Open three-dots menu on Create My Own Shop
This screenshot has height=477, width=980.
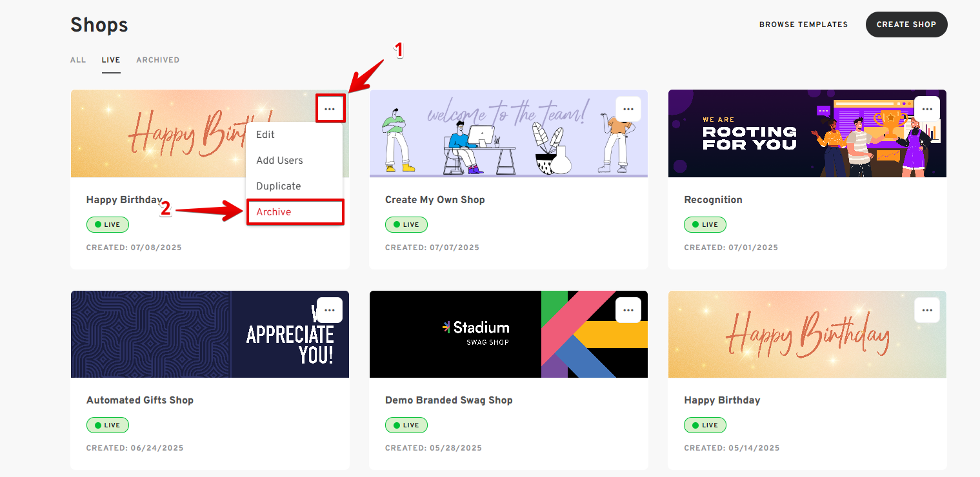click(628, 109)
